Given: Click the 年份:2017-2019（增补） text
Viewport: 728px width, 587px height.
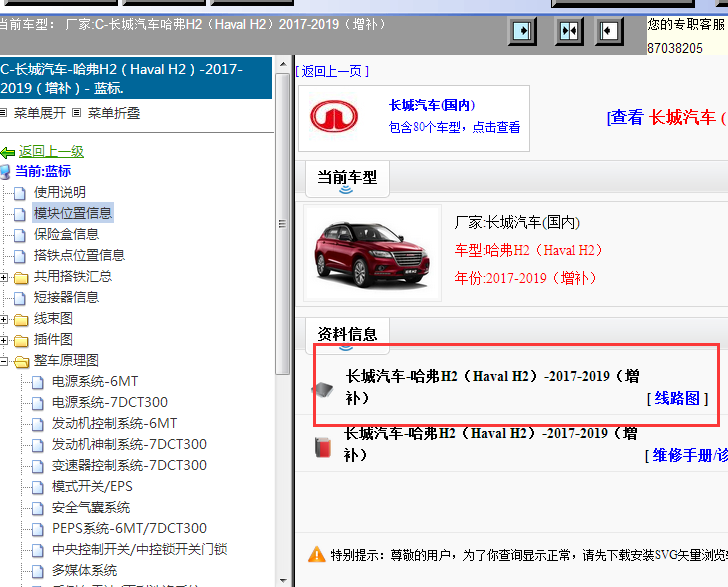Looking at the screenshot, I should pos(526,278).
